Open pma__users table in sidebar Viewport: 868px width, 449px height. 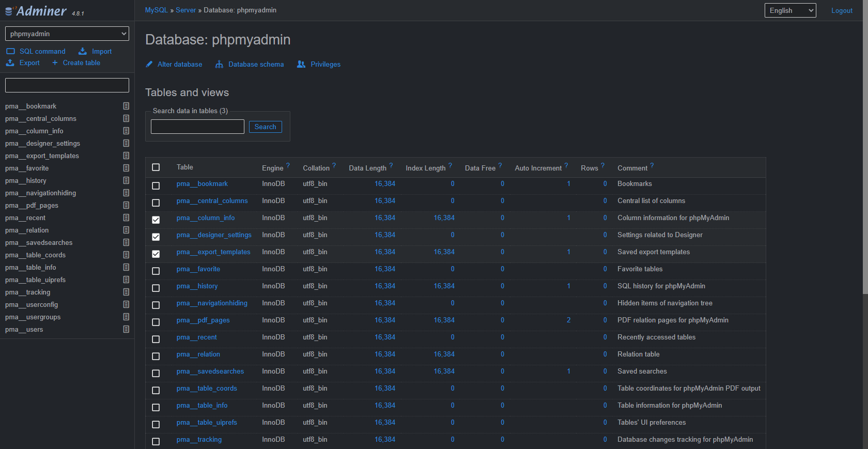click(24, 329)
